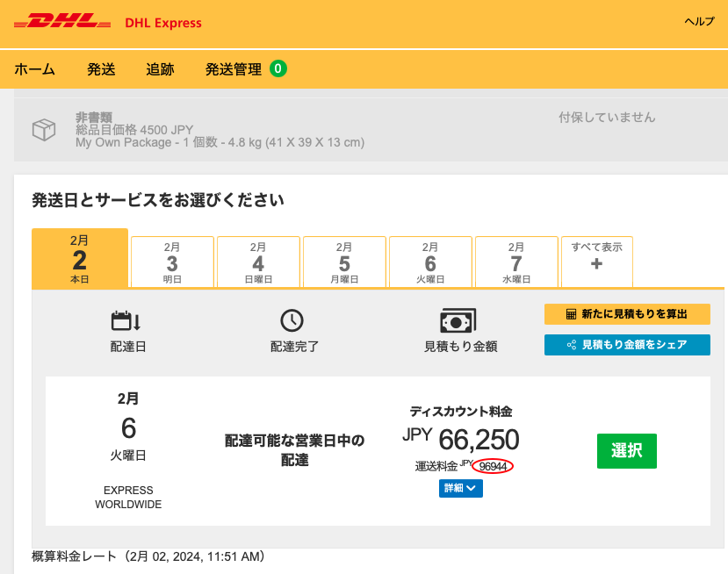This screenshot has width=728, height=574.
Task: Select the February 7 水曜日 date tab
Action: 516,262
